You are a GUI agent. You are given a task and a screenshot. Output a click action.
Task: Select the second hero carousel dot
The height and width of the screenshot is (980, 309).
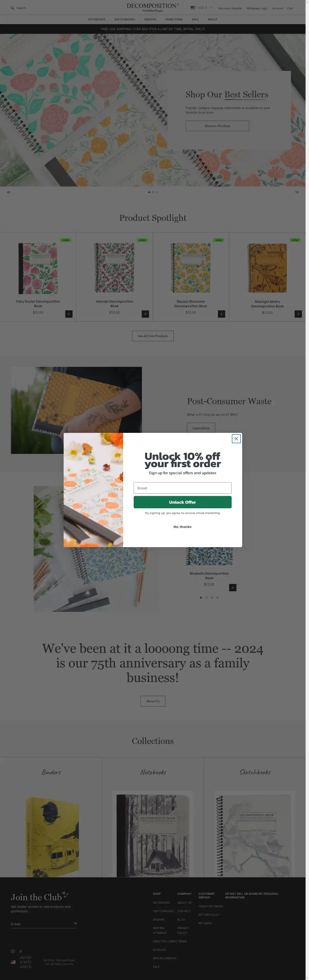click(153, 192)
